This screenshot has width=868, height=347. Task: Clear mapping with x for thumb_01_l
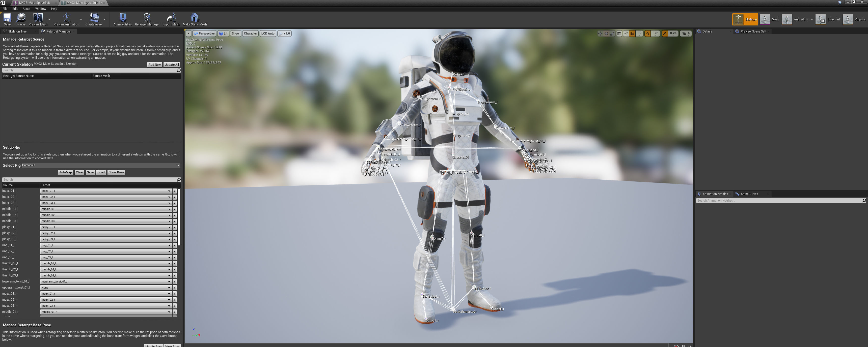175,264
